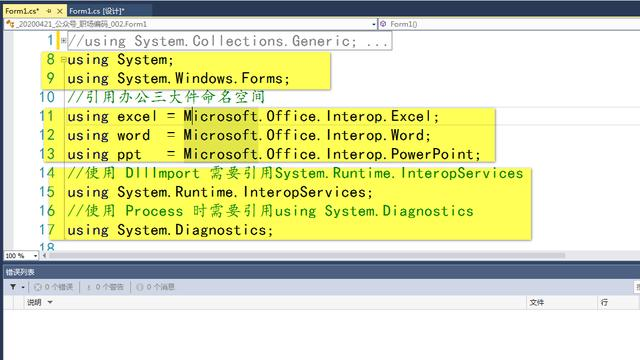Click 'using System.Runtime.InteropServices;' on line 15

[220, 192]
